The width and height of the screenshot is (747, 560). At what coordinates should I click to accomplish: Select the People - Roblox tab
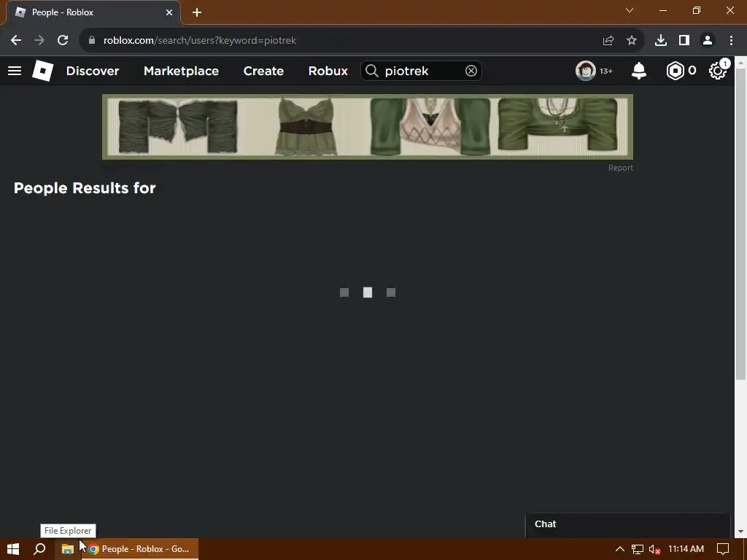pos(93,12)
